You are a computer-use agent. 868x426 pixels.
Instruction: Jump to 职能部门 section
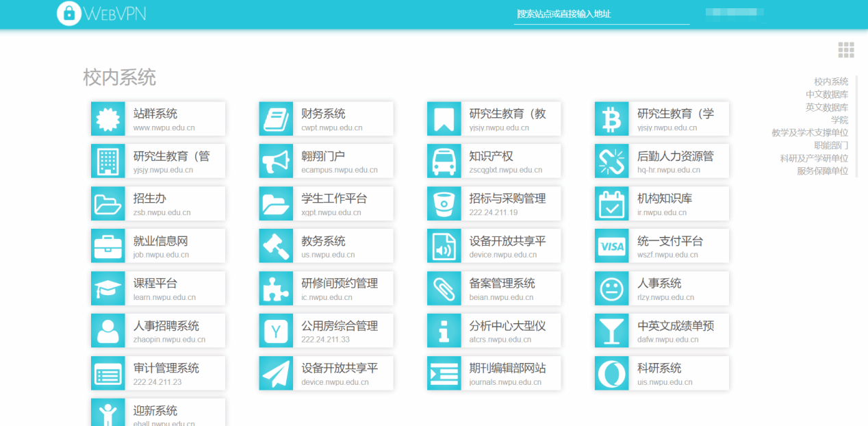point(831,145)
